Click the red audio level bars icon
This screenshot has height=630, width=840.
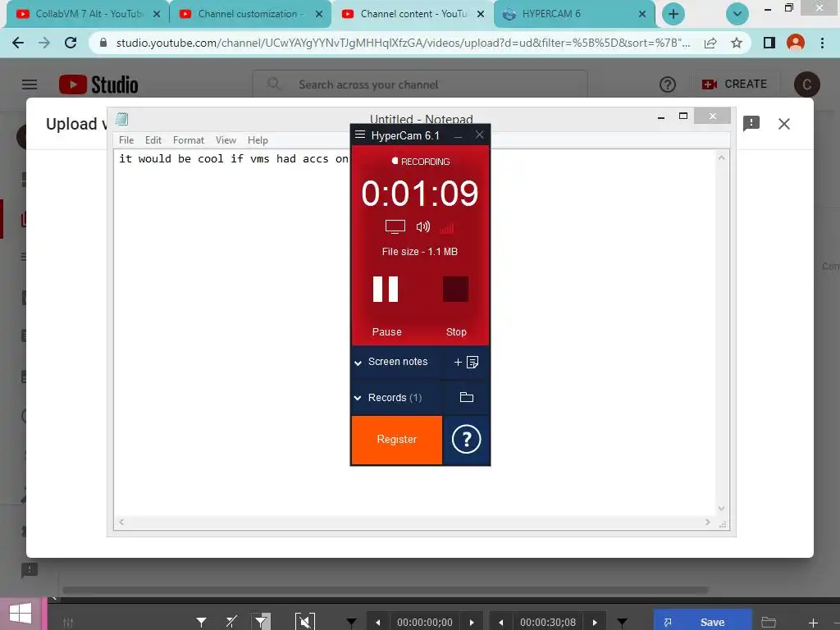point(447,228)
